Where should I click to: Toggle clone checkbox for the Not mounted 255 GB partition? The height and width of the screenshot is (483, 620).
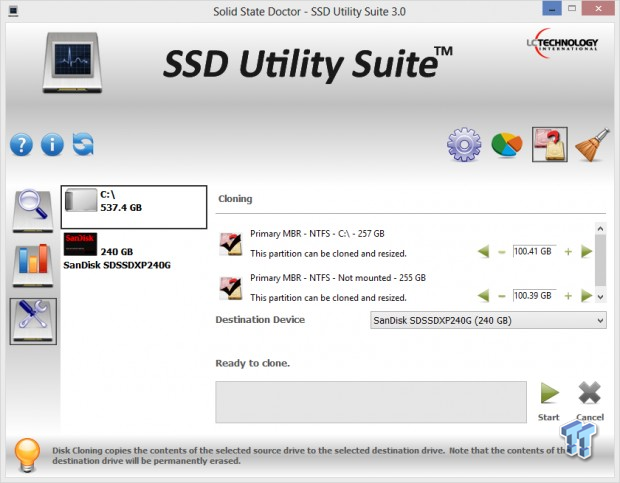[x=231, y=288]
